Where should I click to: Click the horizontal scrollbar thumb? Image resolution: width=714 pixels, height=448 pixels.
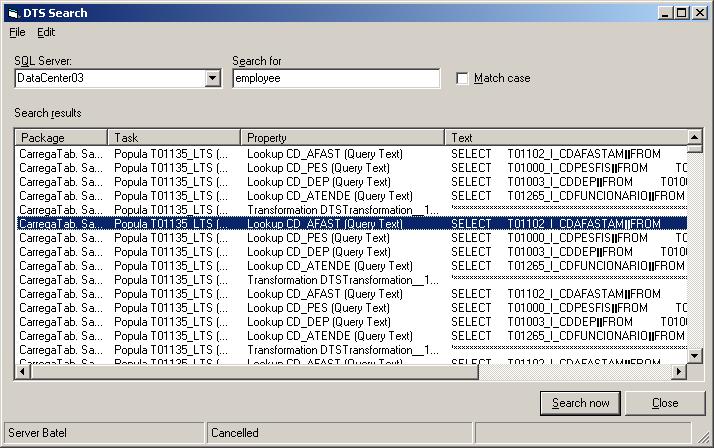pos(254,372)
